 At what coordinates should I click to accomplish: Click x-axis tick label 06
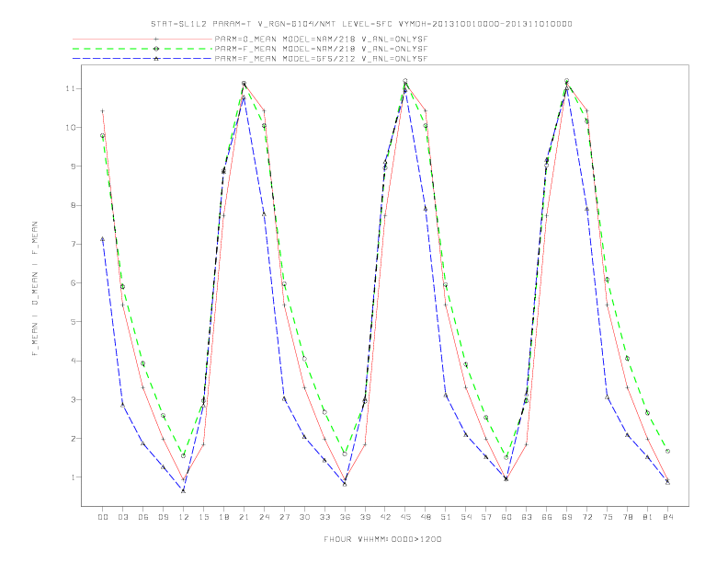click(x=143, y=517)
